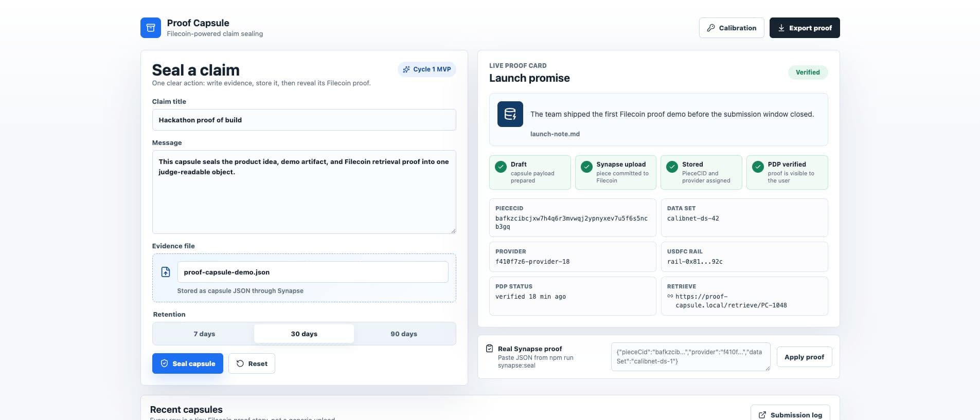The height and width of the screenshot is (420, 980).
Task: Click the key icon in Calibration button
Action: click(x=711, y=28)
